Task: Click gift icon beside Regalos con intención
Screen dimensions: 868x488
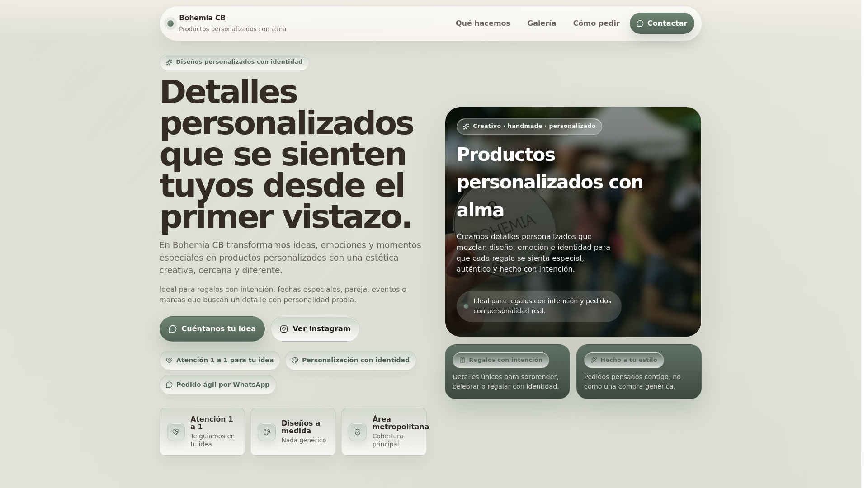Action: click(x=462, y=360)
